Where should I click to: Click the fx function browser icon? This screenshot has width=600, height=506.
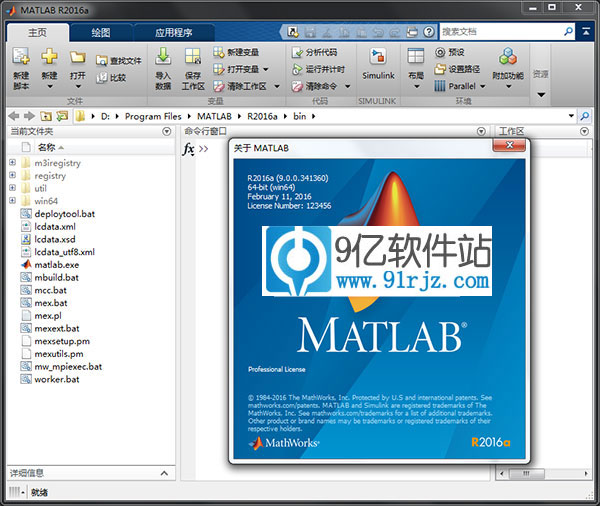click(188, 149)
